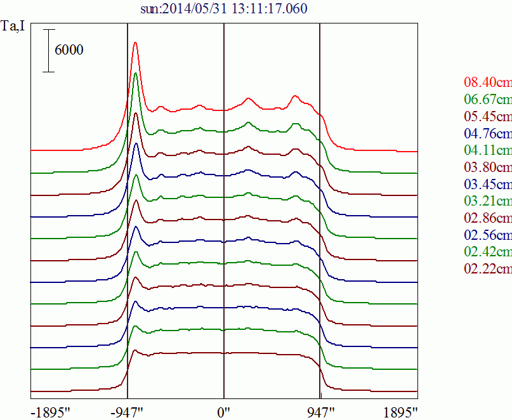Image resolution: width=512 pixels, height=420 pixels.
Task: Select the Ta,I axis label
Action: (x=13, y=26)
